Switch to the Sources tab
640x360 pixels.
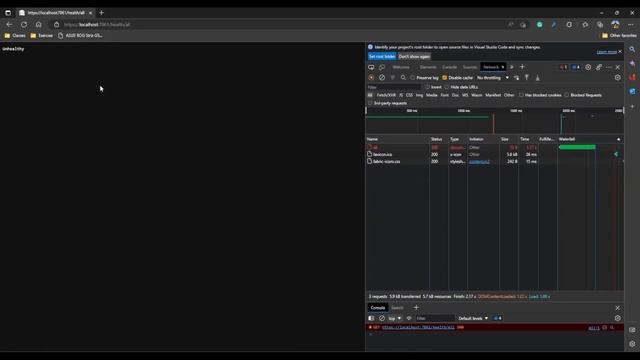(470, 67)
